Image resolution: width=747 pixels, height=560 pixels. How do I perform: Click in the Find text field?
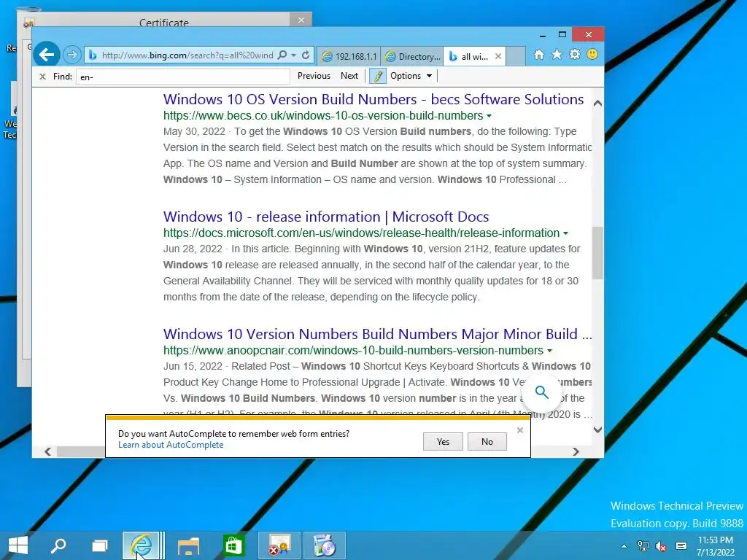click(x=182, y=77)
